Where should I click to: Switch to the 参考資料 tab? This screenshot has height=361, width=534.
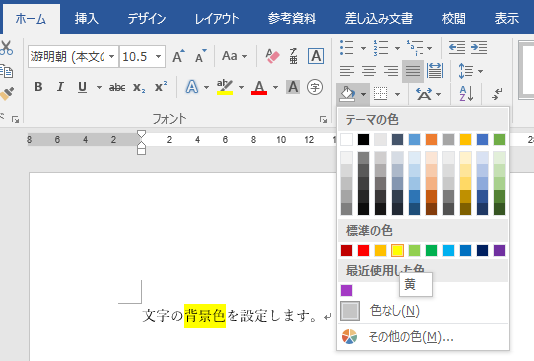tap(292, 19)
